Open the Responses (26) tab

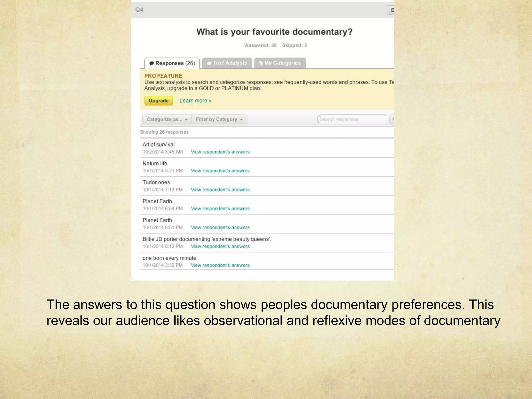(x=172, y=63)
